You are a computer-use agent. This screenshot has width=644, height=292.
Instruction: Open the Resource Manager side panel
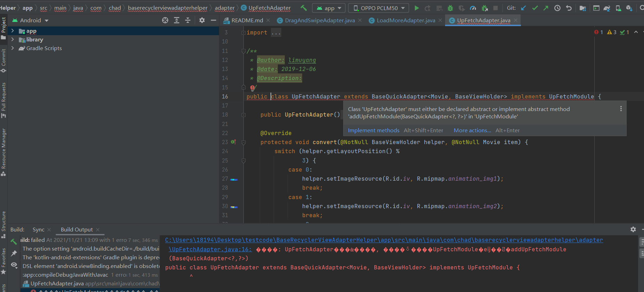click(x=3, y=152)
